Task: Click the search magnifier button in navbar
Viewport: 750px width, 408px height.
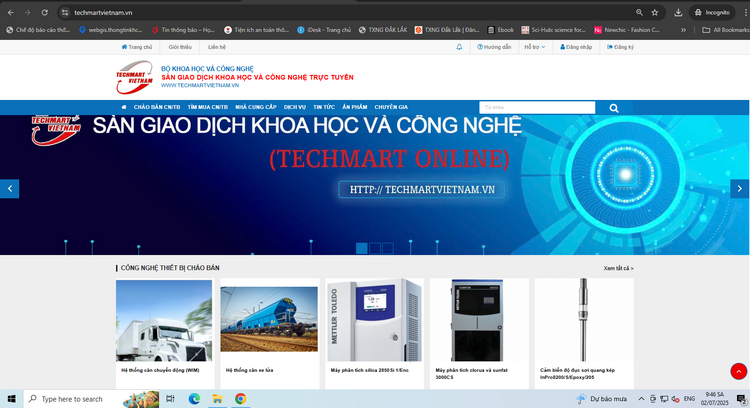Action: (614, 108)
